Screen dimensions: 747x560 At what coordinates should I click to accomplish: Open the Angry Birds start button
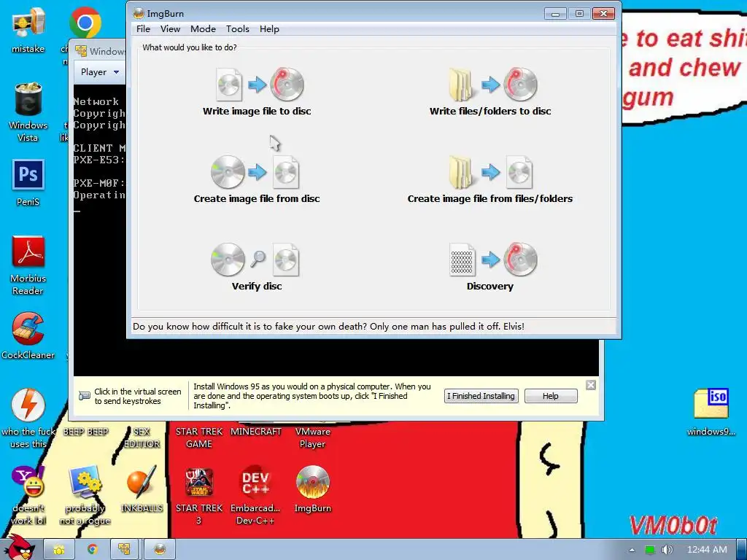tap(19, 548)
